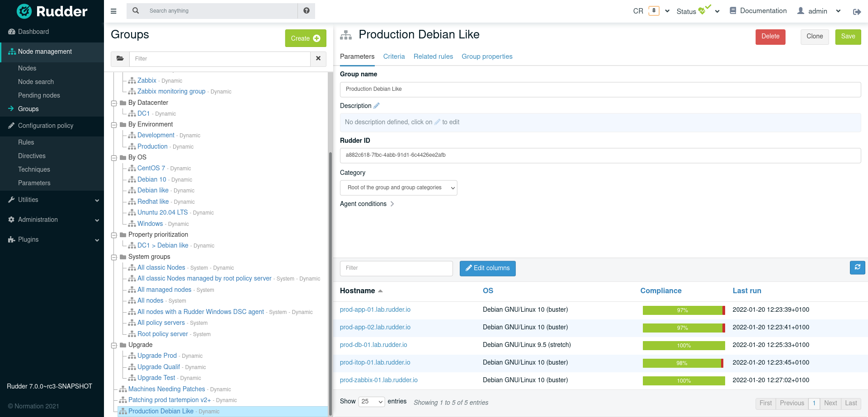Click the Group name input field
Screen dimensions: 868x417
[x=600, y=89]
